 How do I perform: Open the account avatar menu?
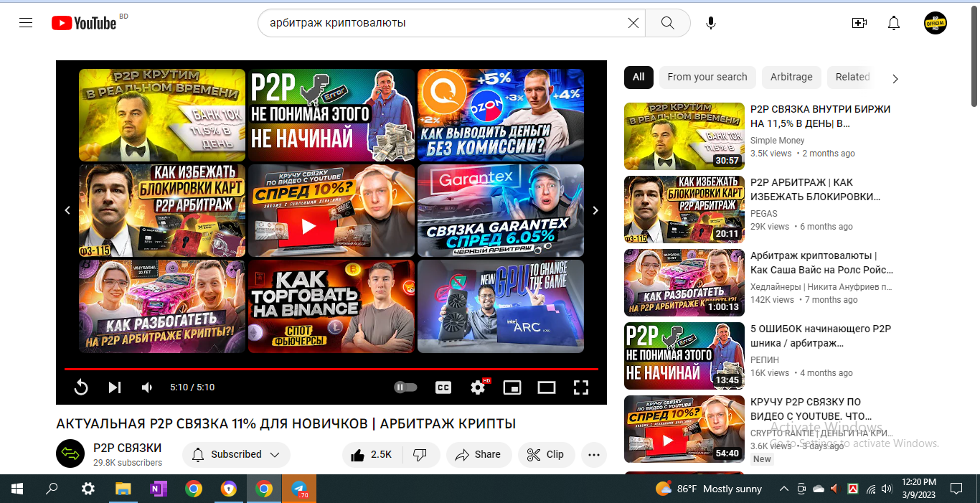[x=935, y=23]
